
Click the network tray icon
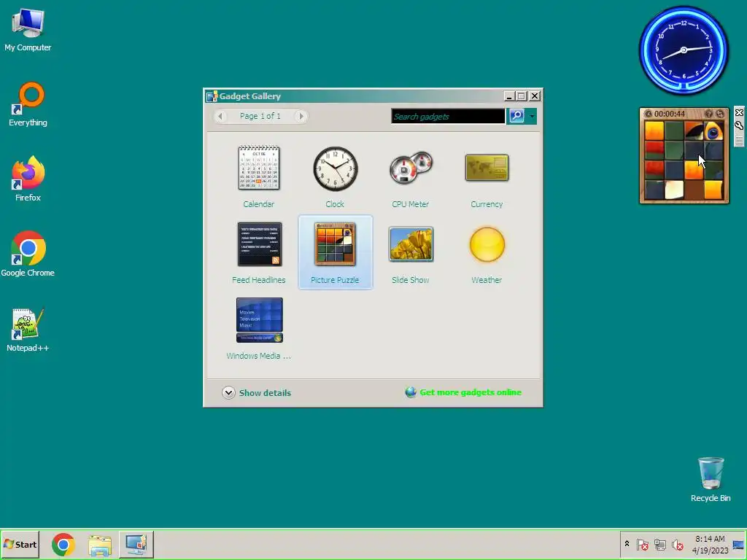point(659,544)
